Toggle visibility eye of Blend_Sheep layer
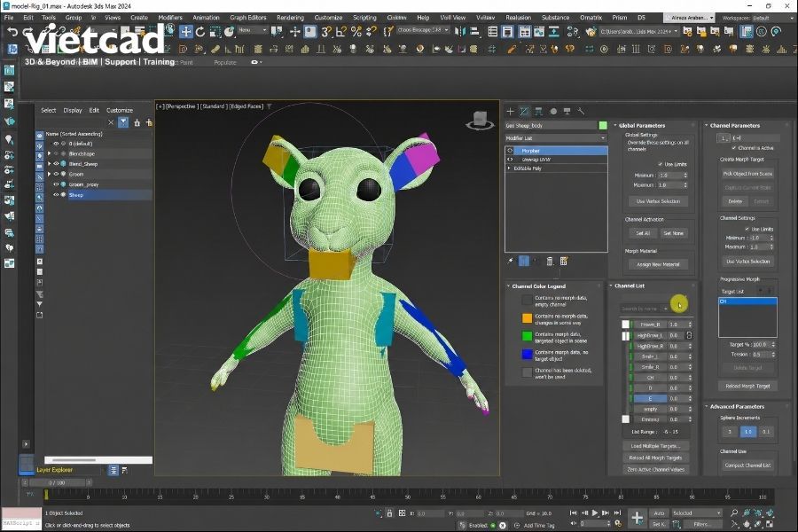This screenshot has width=798, height=532. (x=57, y=164)
